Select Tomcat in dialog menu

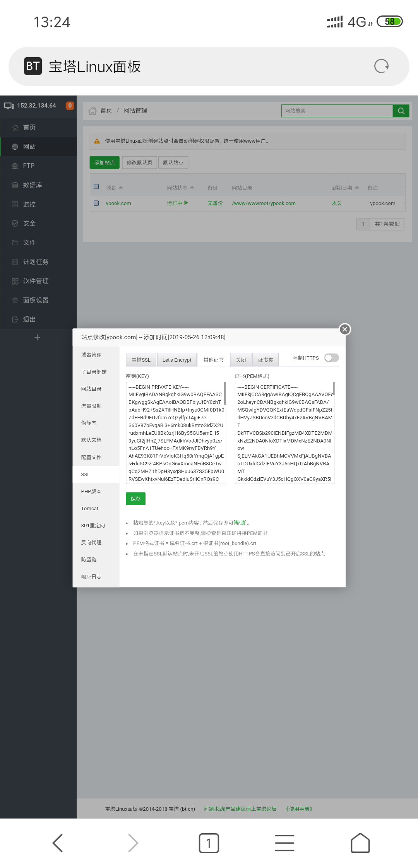[x=96, y=508]
